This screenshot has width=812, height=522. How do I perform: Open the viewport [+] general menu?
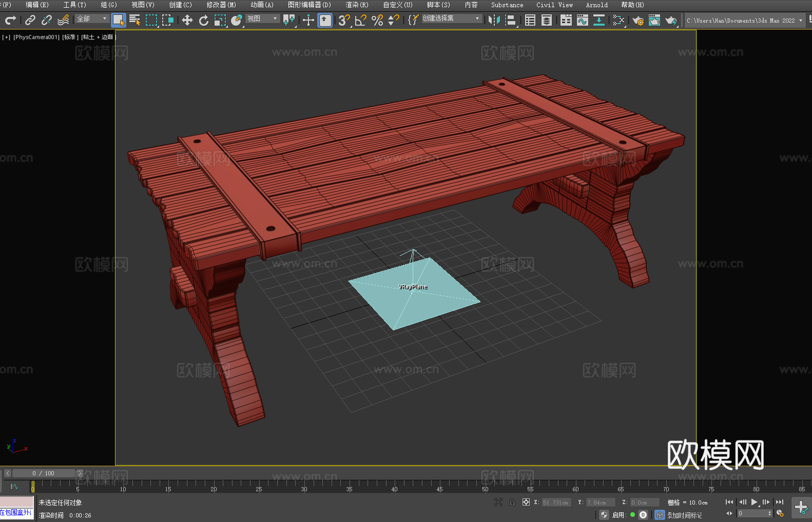point(6,37)
